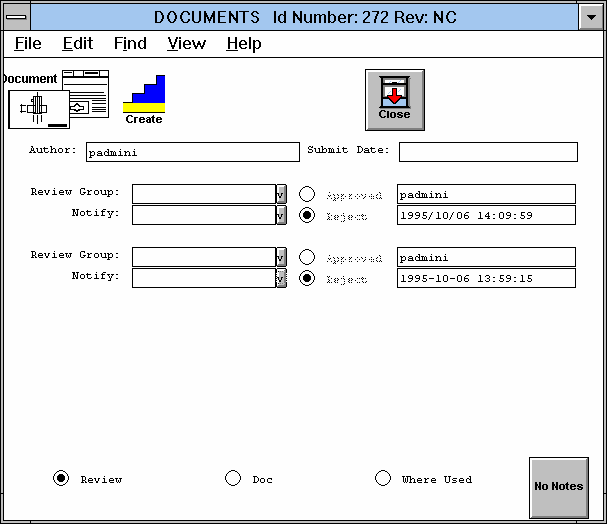Expand the first Notify dropdown
607x524 pixels.
tap(281, 215)
